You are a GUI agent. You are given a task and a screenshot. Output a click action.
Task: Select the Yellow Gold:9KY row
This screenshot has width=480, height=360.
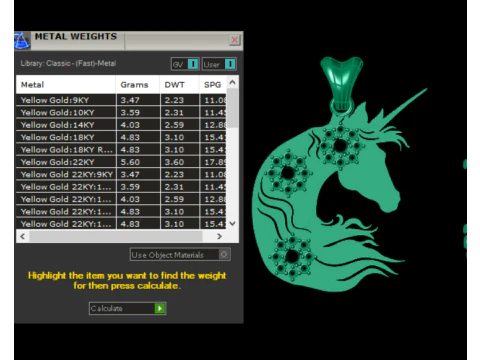(121, 100)
